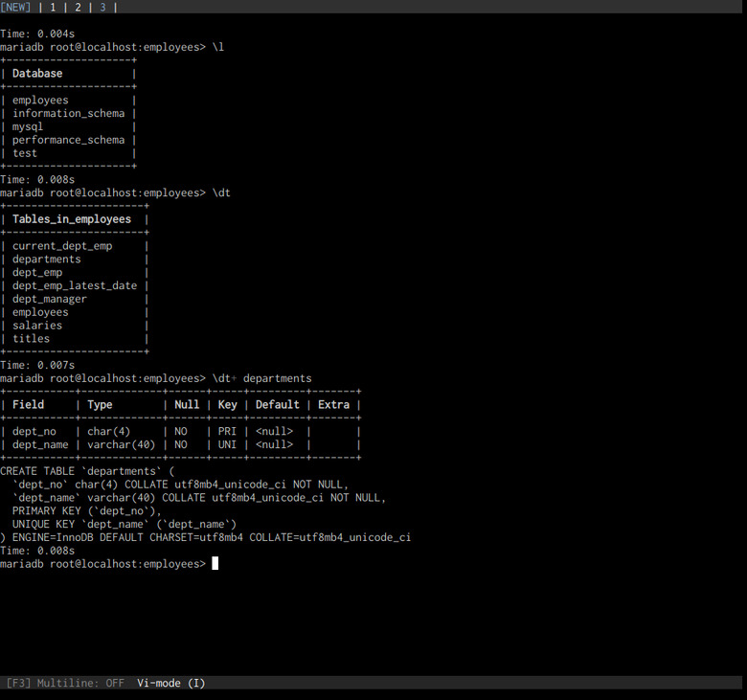This screenshot has width=747, height=700.
Task: Click the 'information_schema' database row
Action: (69, 113)
